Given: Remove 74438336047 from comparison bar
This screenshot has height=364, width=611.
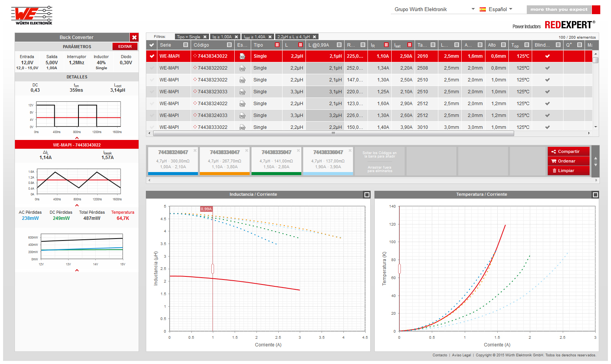Looking at the screenshot, I should click(350, 151).
